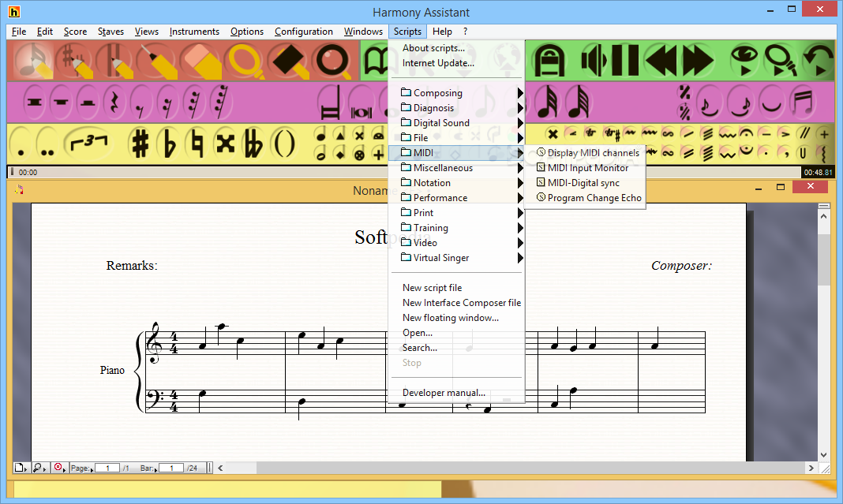
Task: Select the accidental edit pencil tool
Action: pyautogui.click(x=75, y=60)
